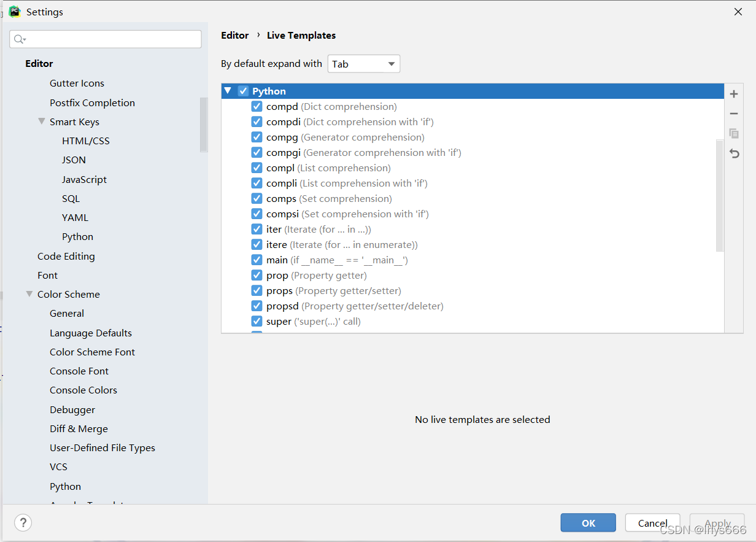Open JSON under Smart Keys
The width and height of the screenshot is (756, 542).
point(74,160)
